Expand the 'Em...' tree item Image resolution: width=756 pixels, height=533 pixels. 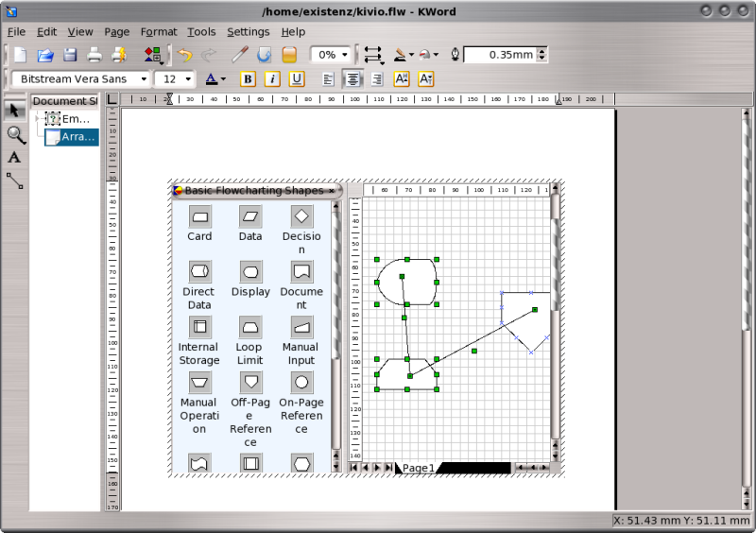click(37, 118)
